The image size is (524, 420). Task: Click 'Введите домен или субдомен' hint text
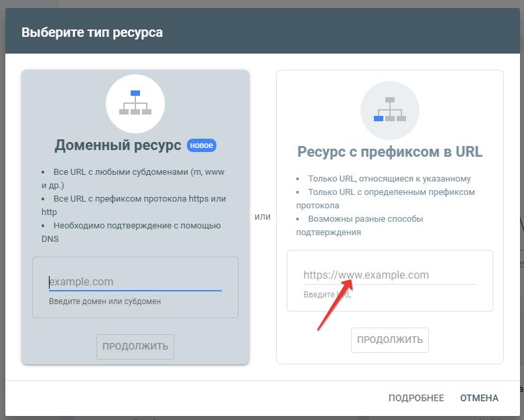[x=105, y=301]
